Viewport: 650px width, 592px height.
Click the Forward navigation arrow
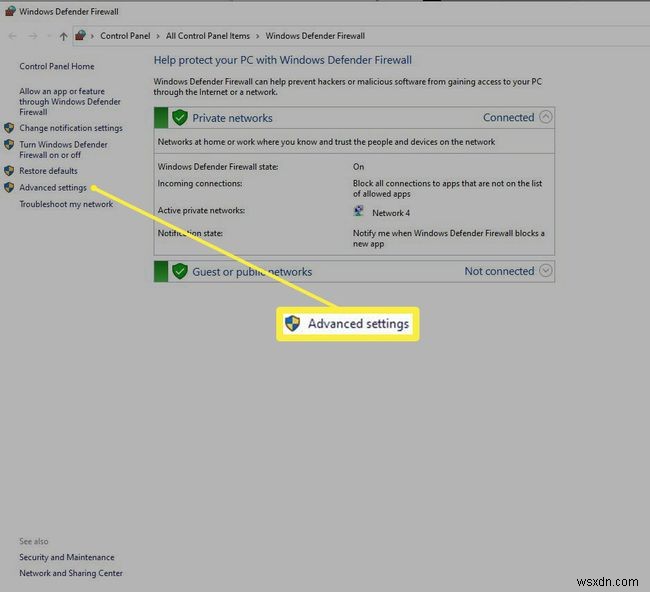[x=33, y=36]
